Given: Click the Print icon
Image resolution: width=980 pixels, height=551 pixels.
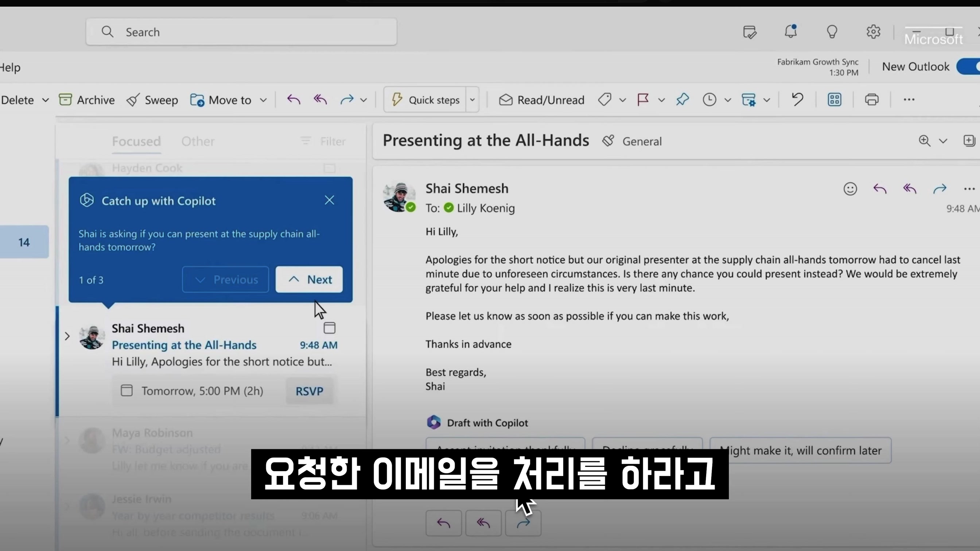Looking at the screenshot, I should pyautogui.click(x=872, y=99).
